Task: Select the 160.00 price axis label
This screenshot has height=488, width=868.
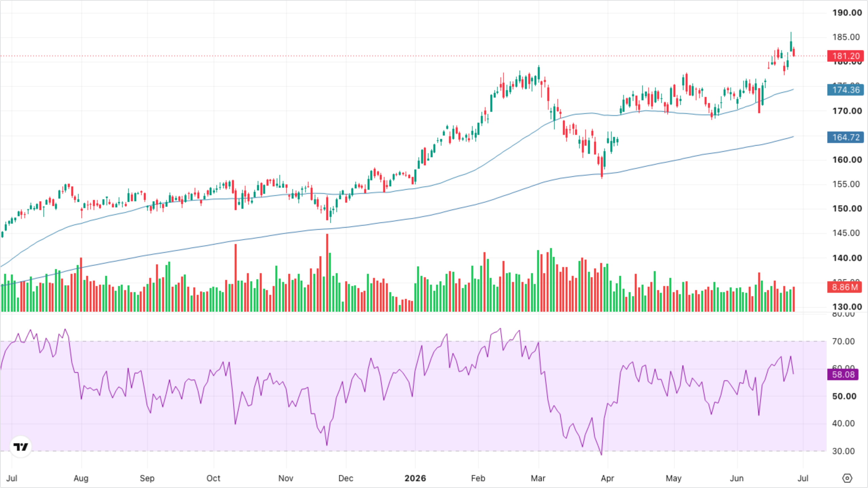Action: coord(847,160)
